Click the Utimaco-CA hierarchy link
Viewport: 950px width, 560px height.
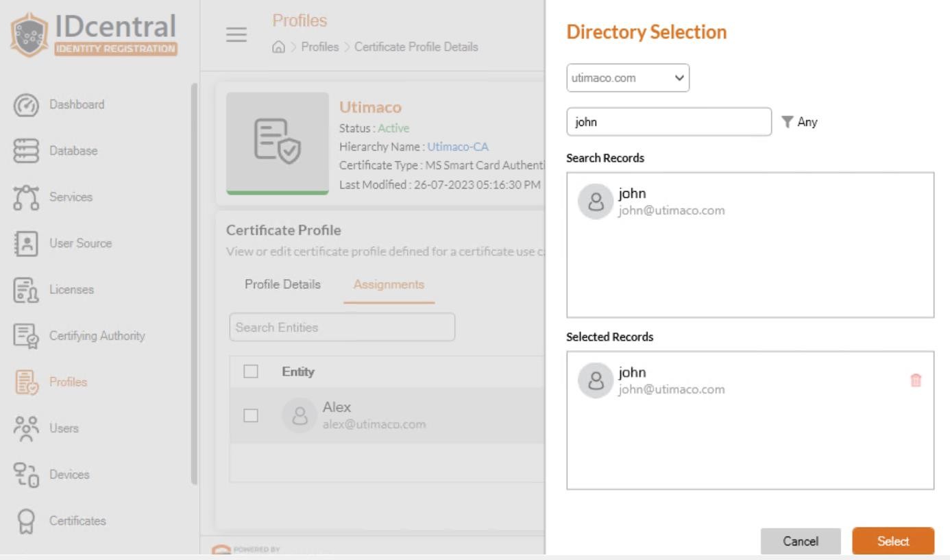tap(458, 145)
